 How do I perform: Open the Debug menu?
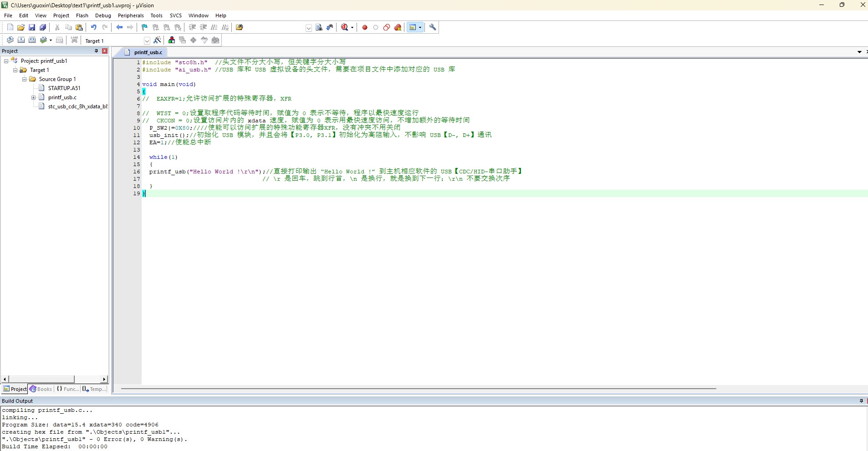pos(103,15)
